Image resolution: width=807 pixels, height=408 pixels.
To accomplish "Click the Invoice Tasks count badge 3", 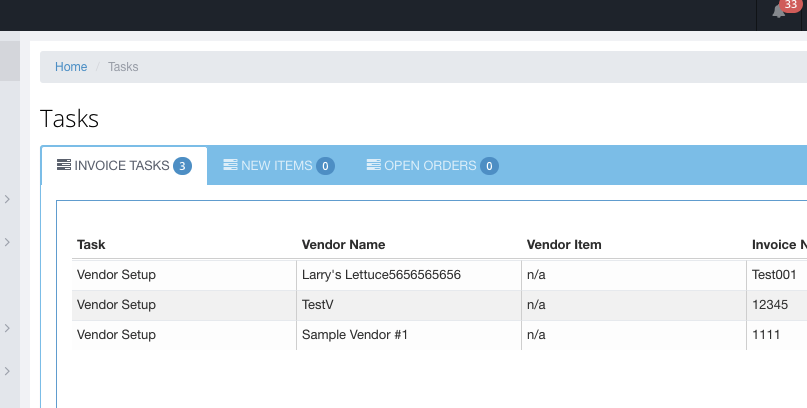I will pyautogui.click(x=182, y=166).
